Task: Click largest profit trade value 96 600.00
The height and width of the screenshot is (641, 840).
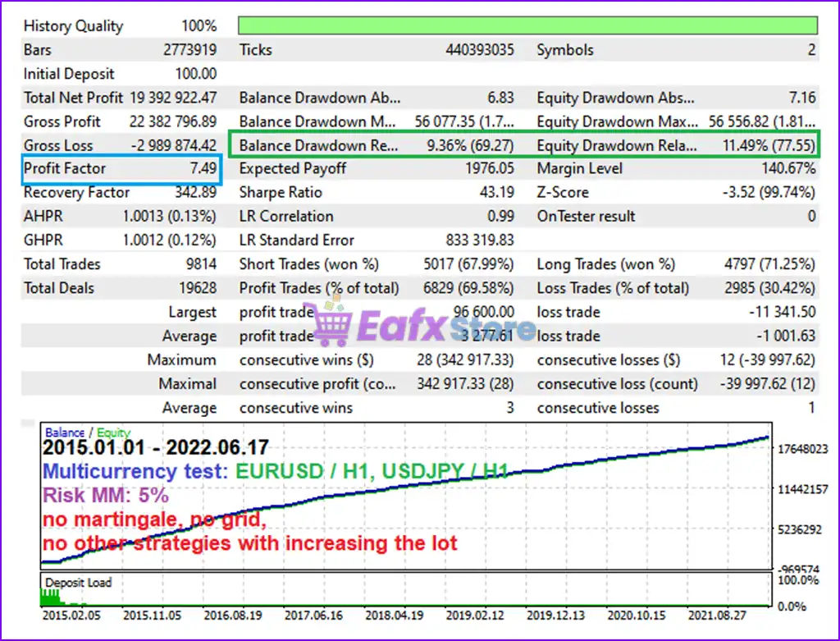Action: click(x=484, y=312)
